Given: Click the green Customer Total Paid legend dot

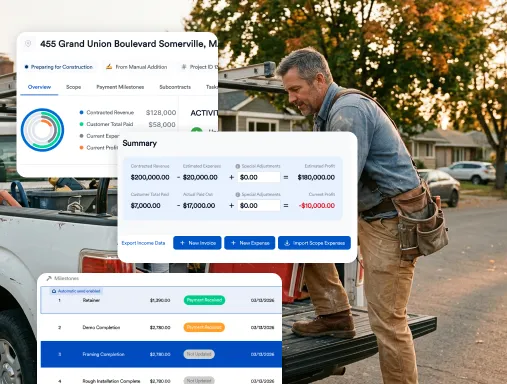Looking at the screenshot, I should tap(81, 124).
